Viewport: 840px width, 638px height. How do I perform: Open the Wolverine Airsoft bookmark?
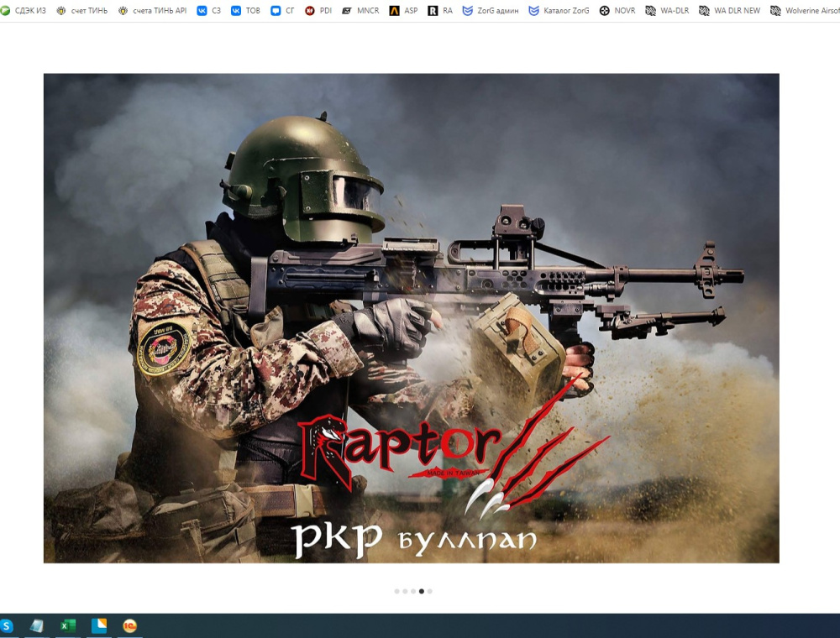tap(805, 11)
